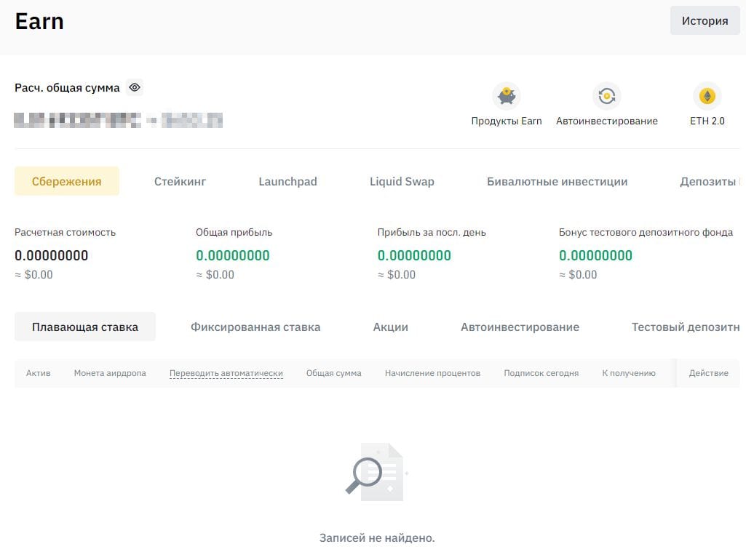This screenshot has width=746, height=560.
Task: Select the Акции sub-tab
Action: pos(391,327)
